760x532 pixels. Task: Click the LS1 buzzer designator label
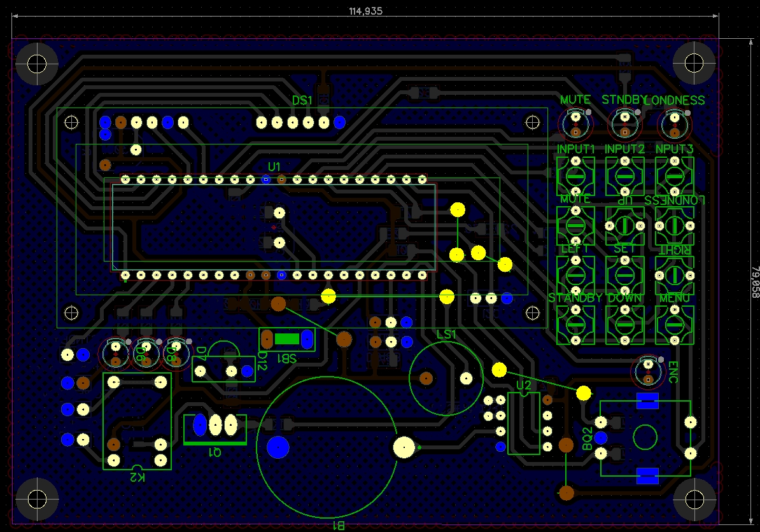pyautogui.click(x=446, y=334)
